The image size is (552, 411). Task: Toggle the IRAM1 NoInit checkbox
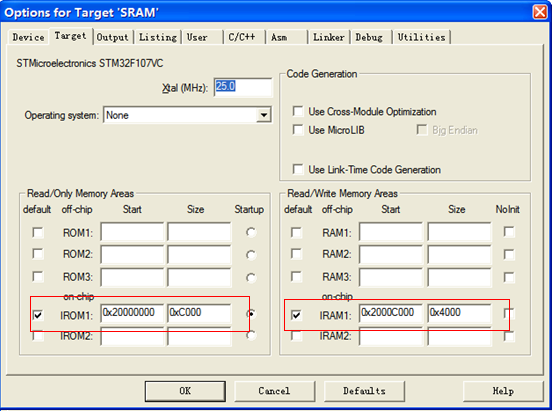pyautogui.click(x=509, y=313)
